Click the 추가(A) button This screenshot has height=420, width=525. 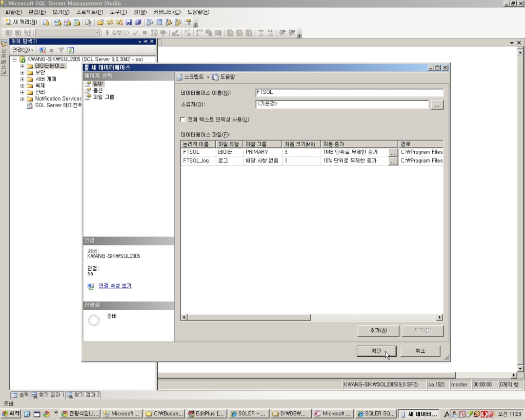pyautogui.click(x=378, y=331)
